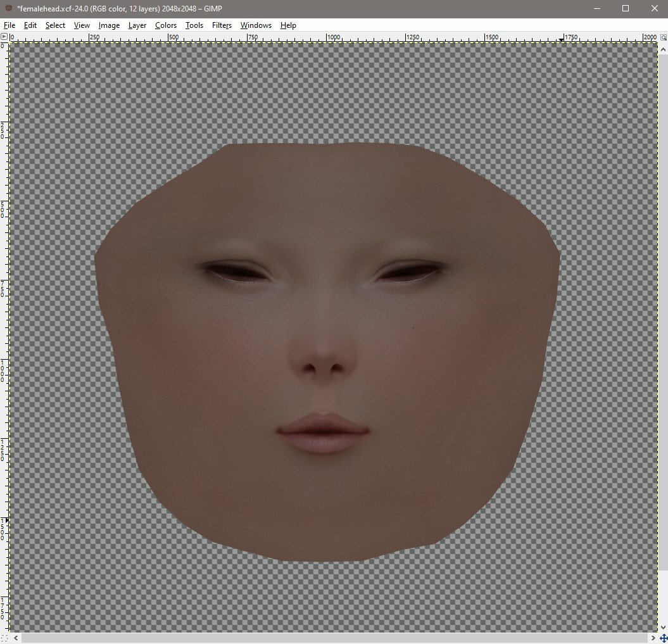The image size is (668, 644).
Task: Click the vertical scrollbar thumb
Action: point(663,313)
